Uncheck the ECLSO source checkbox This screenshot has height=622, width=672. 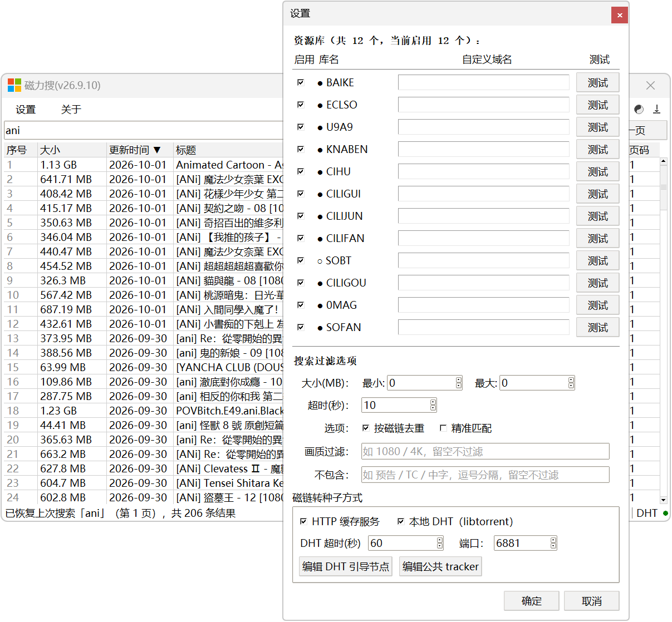tap(301, 105)
